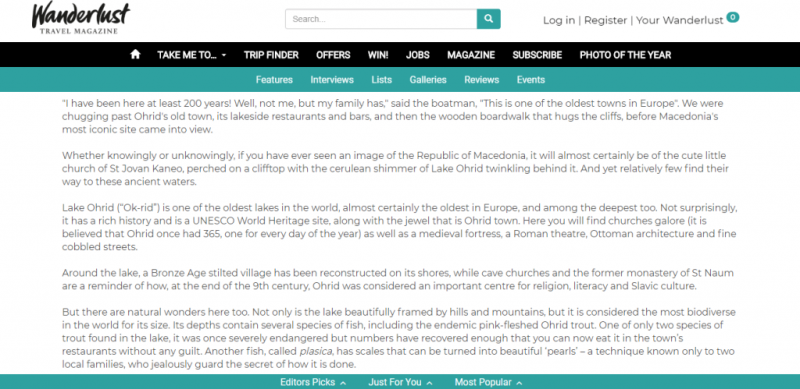Open the Log in link

click(559, 20)
